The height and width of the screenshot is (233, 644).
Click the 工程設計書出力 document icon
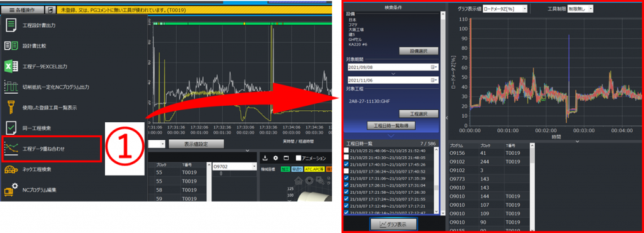tap(11, 25)
